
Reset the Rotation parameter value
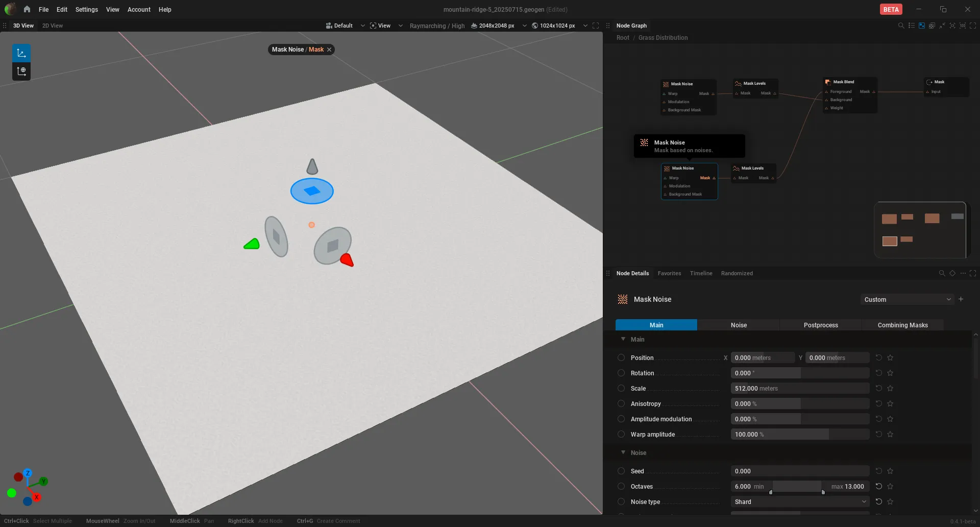coord(878,373)
